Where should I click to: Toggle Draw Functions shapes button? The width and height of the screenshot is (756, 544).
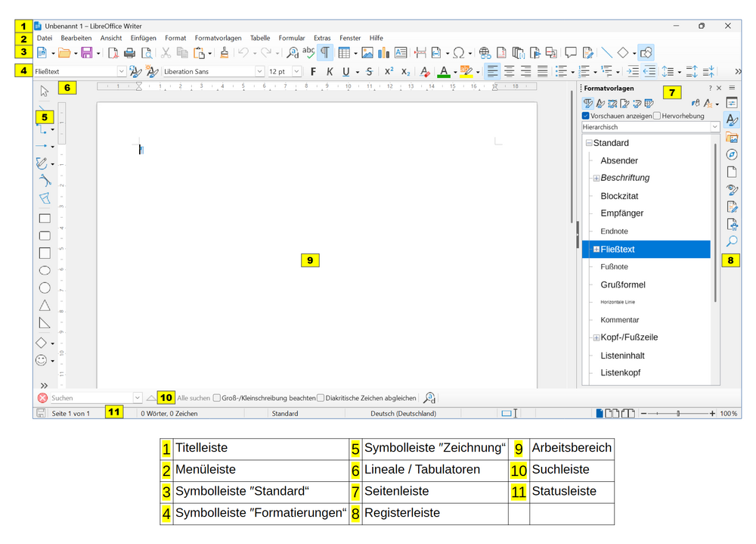tap(646, 53)
